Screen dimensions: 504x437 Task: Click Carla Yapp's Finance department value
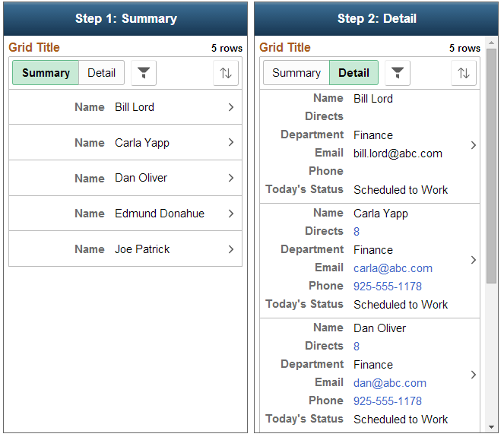point(372,250)
